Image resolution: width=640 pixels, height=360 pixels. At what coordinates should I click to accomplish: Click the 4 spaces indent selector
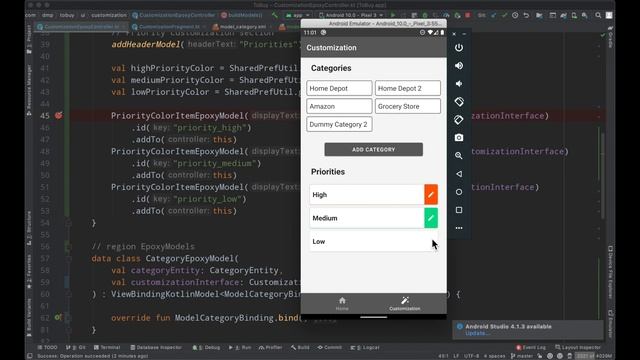(x=494, y=356)
